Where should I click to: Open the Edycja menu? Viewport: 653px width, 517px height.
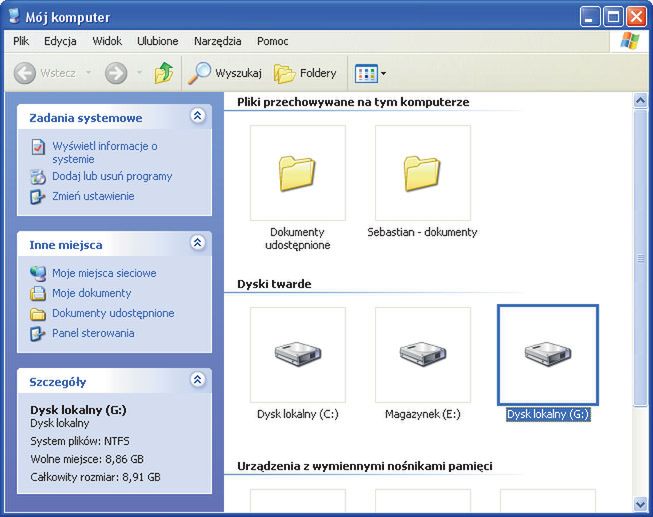pos(60,41)
